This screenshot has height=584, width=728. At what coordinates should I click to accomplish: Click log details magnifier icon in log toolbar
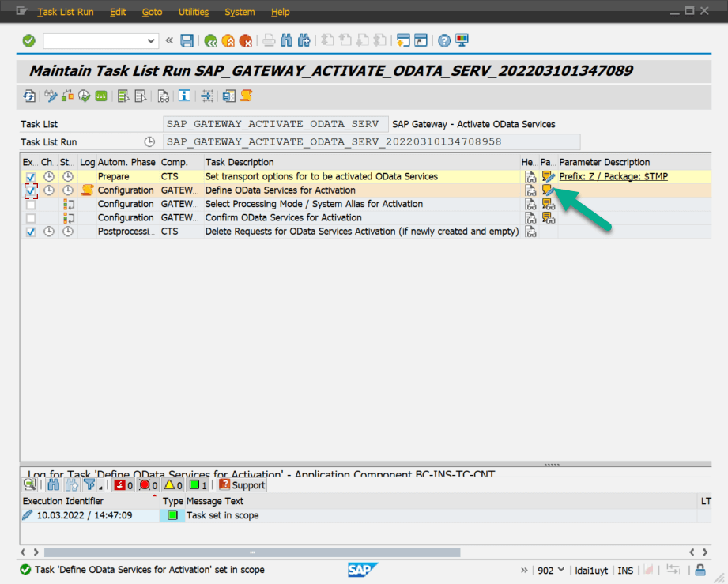[x=30, y=485]
